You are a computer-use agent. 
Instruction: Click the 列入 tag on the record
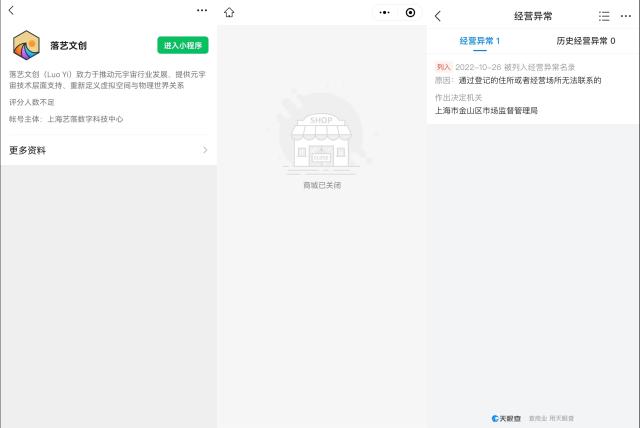coord(443,67)
